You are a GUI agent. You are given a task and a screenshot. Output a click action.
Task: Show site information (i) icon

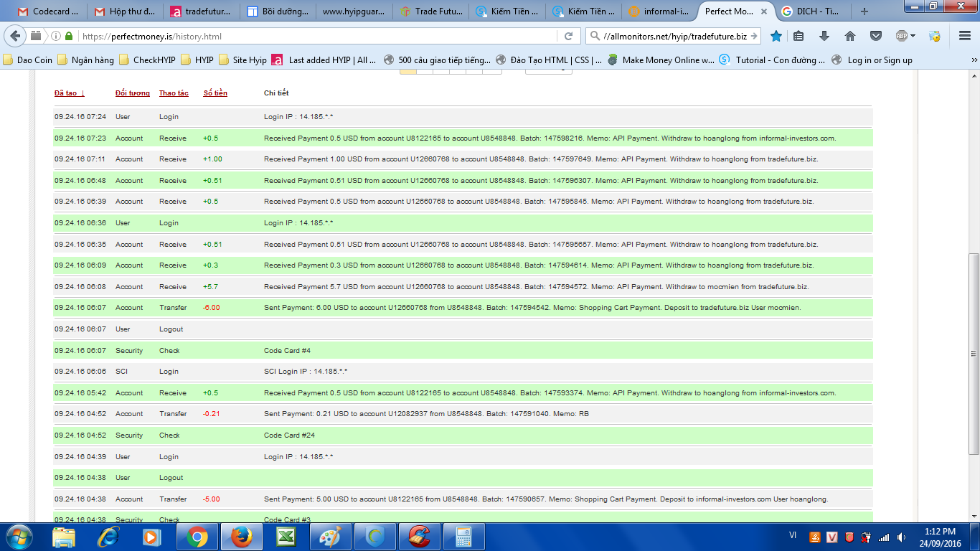56,36
